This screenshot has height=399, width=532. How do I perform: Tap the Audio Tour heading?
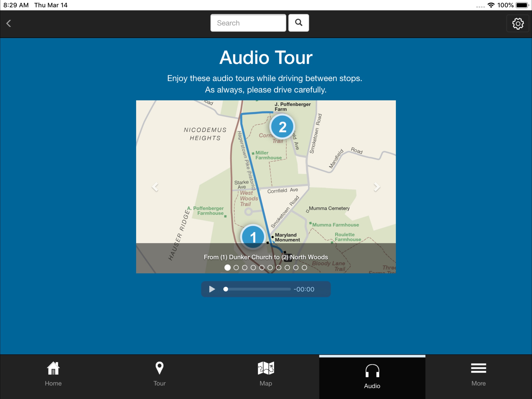point(266,57)
